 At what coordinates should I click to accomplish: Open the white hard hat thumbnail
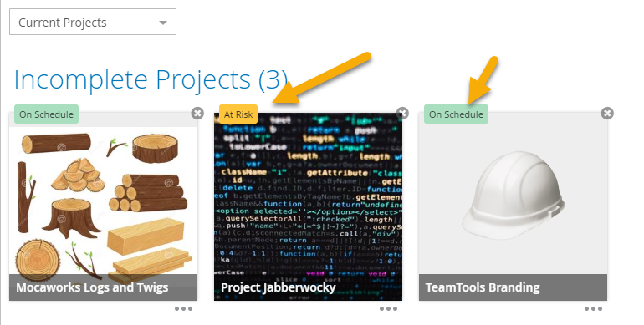[x=513, y=195]
